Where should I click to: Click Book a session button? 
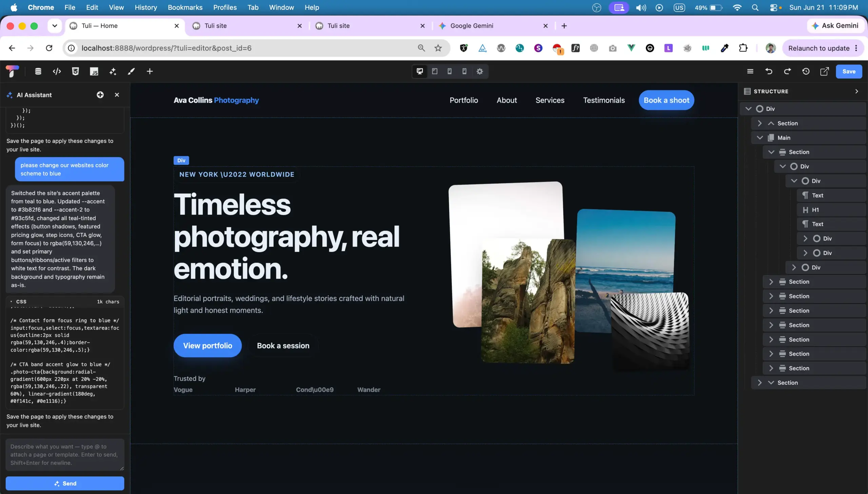[283, 345]
